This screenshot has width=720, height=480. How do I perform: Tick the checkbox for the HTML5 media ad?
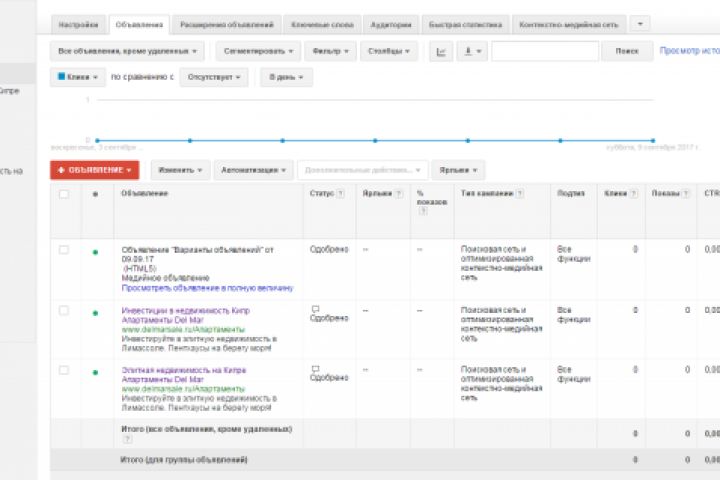pyautogui.click(x=64, y=250)
